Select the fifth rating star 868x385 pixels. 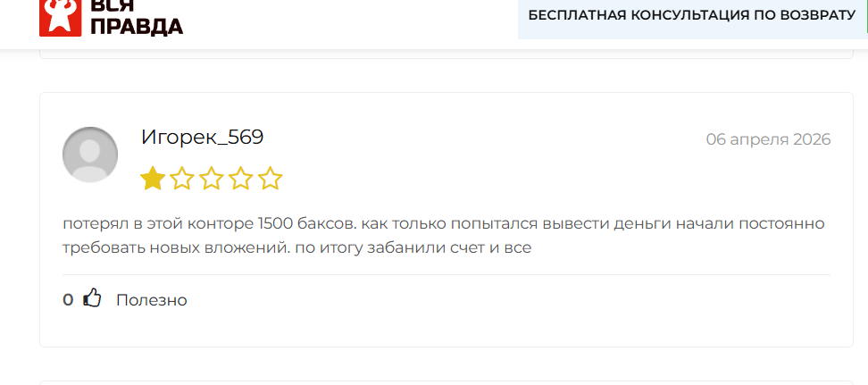pos(271,180)
